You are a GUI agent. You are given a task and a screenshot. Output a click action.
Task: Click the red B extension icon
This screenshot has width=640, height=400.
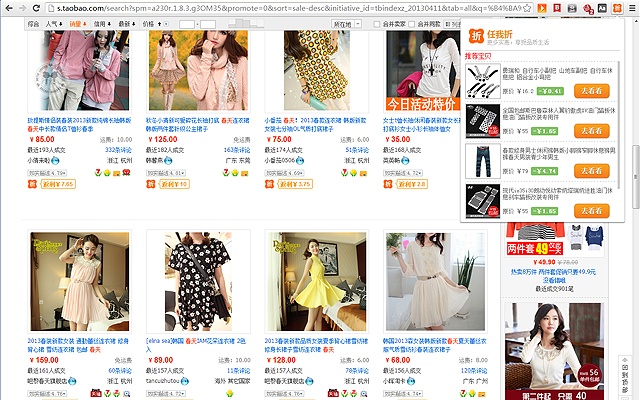click(x=557, y=8)
